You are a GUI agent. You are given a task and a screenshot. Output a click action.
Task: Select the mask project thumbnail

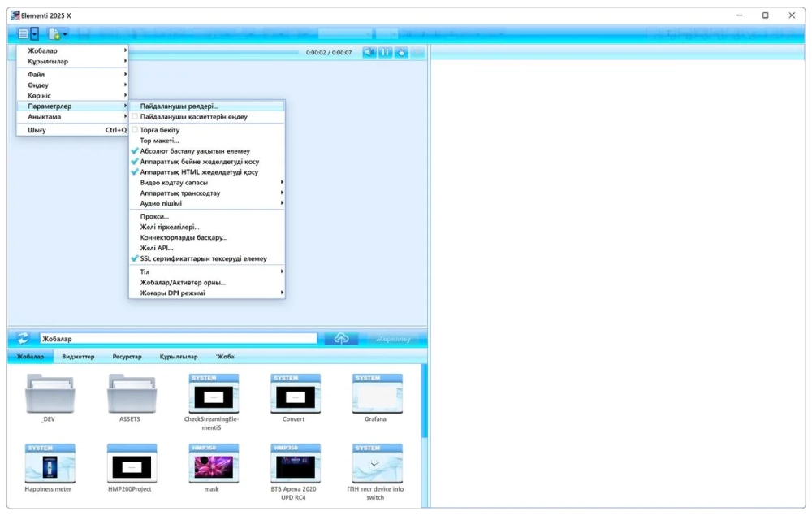(x=214, y=466)
